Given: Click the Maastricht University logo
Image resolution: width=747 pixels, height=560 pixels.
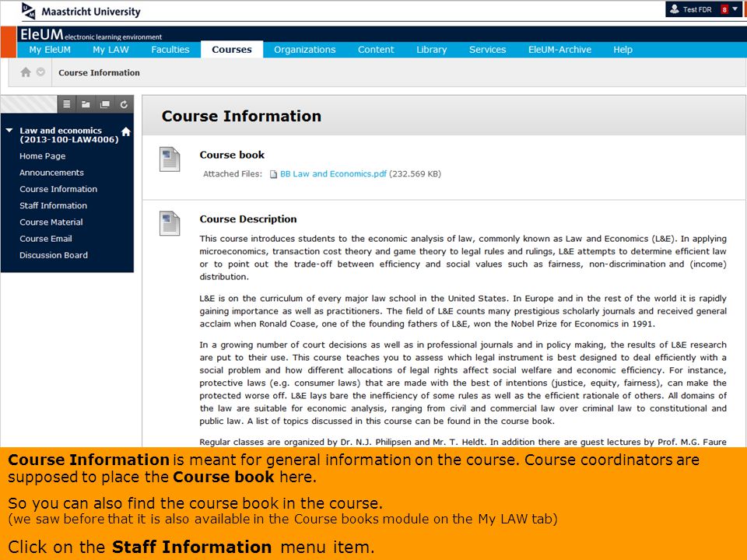Looking at the screenshot, I should (x=81, y=11).
